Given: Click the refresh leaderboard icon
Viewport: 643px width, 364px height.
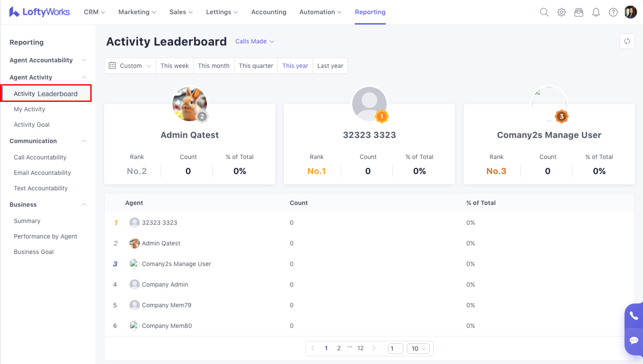Looking at the screenshot, I should pyautogui.click(x=627, y=41).
